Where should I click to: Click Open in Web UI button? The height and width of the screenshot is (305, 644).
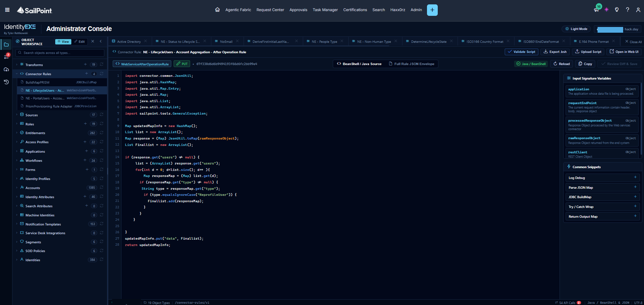point(624,52)
